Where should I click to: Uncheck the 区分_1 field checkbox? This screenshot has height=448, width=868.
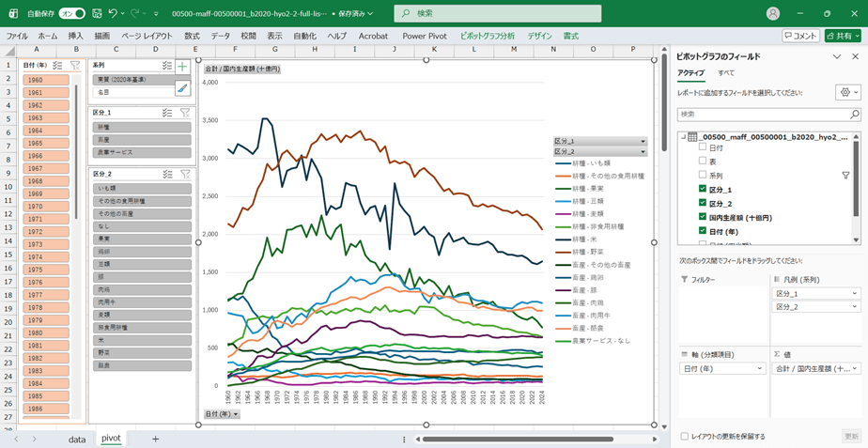click(x=702, y=189)
